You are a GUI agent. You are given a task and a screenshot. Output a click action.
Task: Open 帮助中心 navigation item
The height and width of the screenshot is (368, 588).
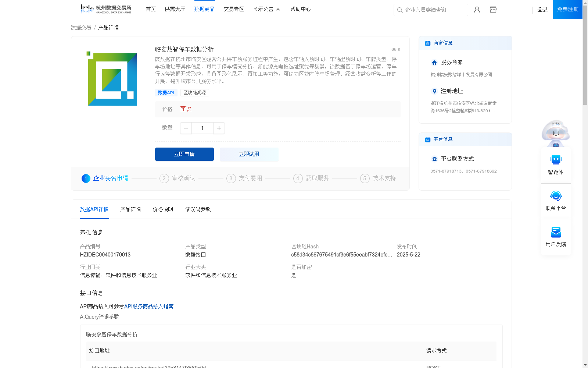(301, 9)
